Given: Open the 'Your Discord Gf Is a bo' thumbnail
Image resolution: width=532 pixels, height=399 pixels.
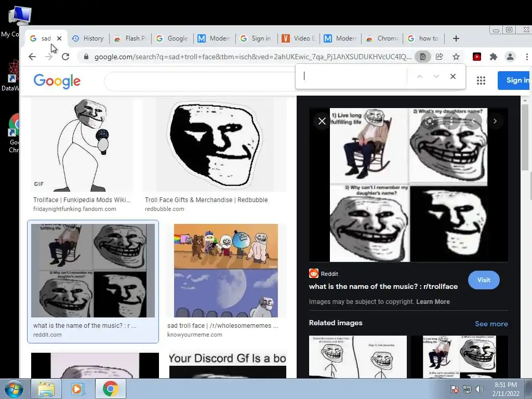Looking at the screenshot, I should click(228, 365).
